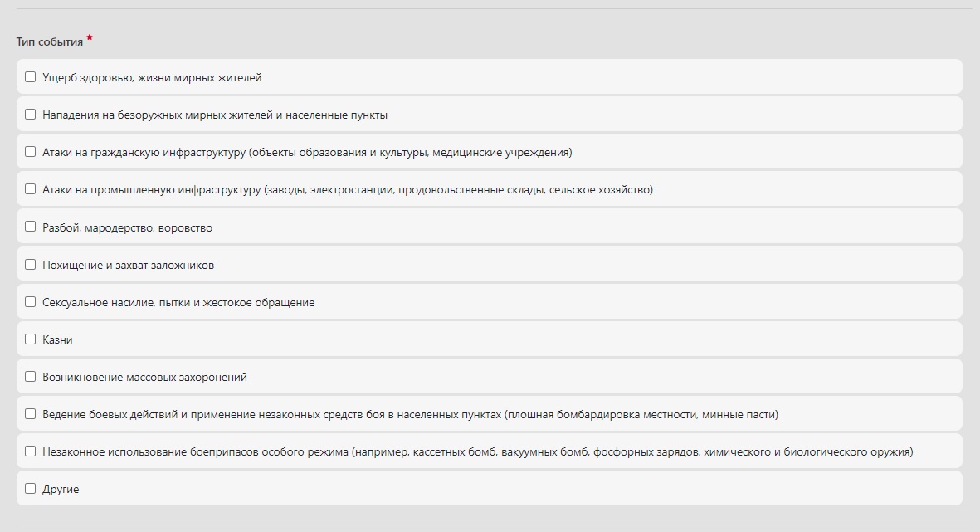The height and width of the screenshot is (532, 980).
Task: Enable 'Атаки на гражданскую инфраструктуру' checkbox
Action: [x=30, y=152]
